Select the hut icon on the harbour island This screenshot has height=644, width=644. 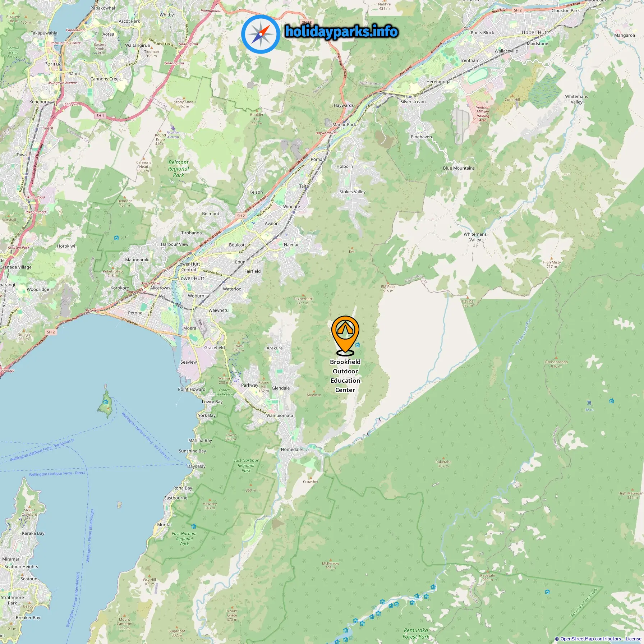pos(106,402)
